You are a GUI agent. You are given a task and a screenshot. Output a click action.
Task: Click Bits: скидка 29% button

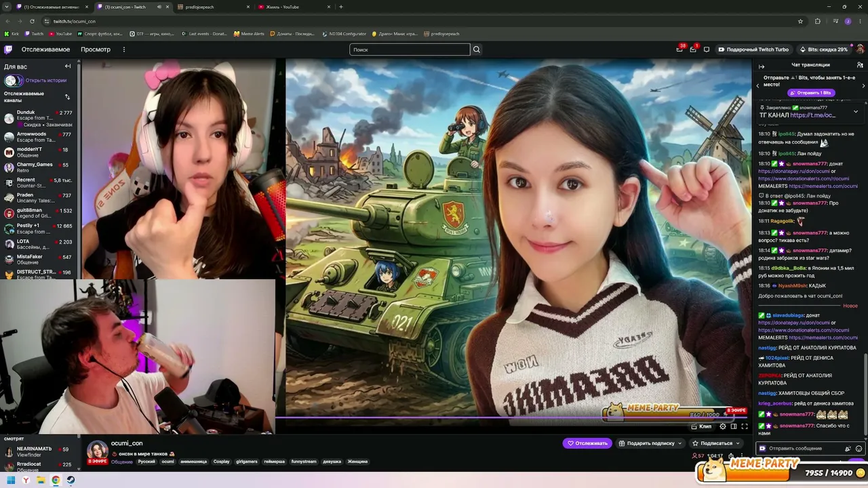point(824,49)
